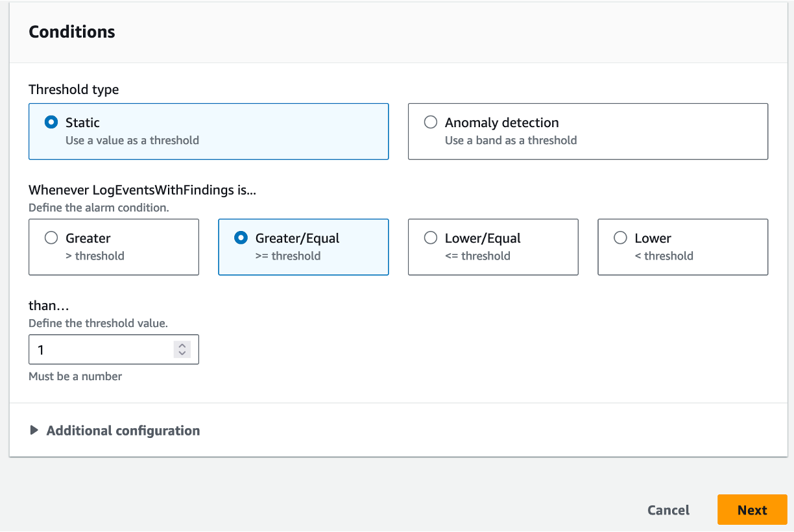
Task: Click the down stepper arrow on threshold value
Action: [x=182, y=353]
